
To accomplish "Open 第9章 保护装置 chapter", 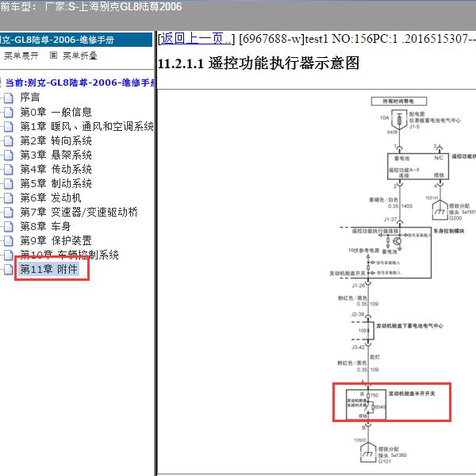I will tap(56, 240).
